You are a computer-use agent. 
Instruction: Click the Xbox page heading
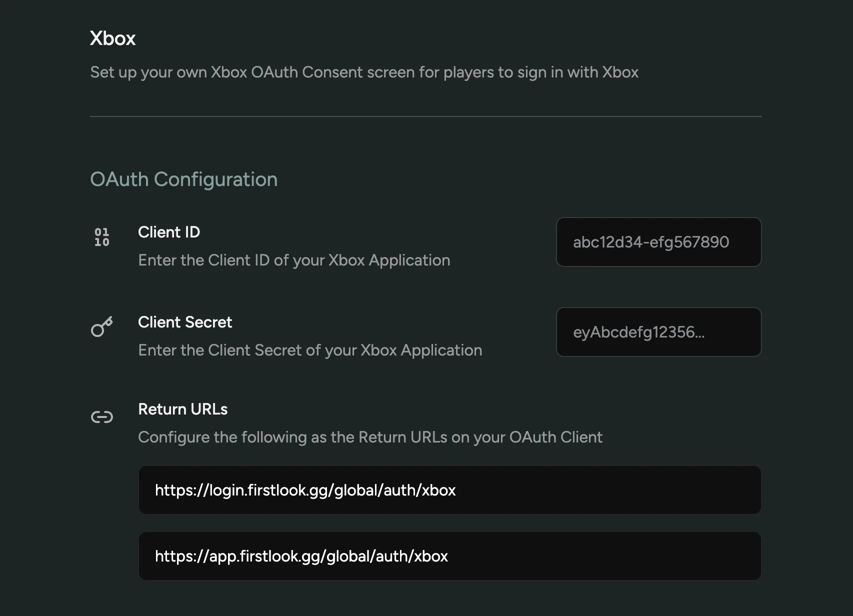click(112, 38)
